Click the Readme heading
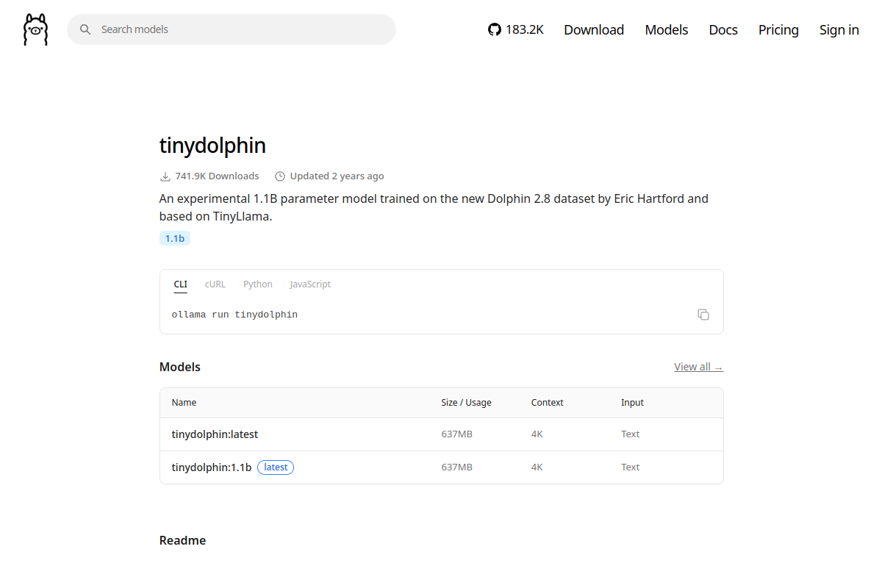Image resolution: width=882 pixels, height=588 pixels. [182, 540]
